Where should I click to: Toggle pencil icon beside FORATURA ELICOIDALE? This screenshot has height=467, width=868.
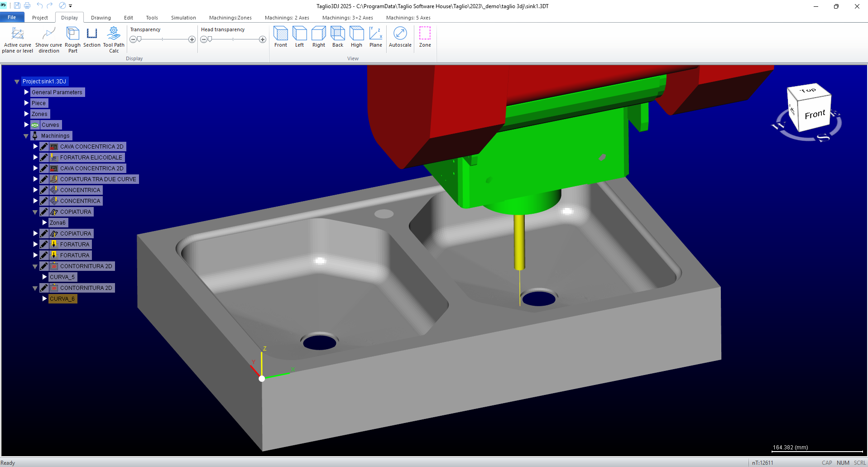[x=44, y=158]
